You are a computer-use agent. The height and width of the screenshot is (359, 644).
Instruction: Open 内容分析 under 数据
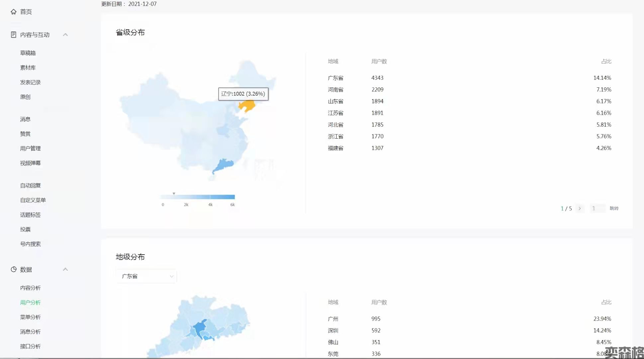click(x=30, y=288)
